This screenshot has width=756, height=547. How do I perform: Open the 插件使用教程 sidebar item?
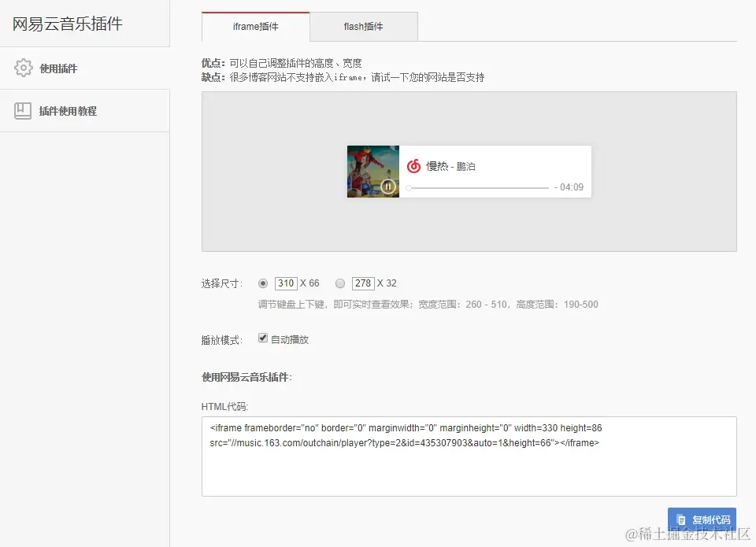(85, 111)
